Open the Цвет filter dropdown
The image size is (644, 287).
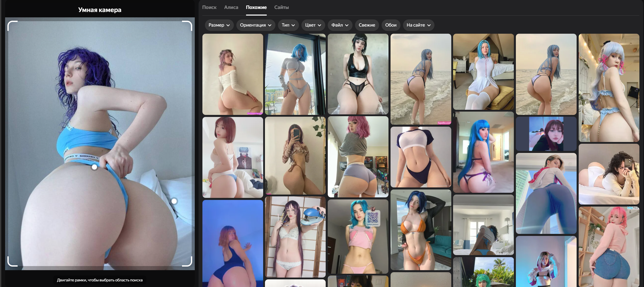(313, 25)
